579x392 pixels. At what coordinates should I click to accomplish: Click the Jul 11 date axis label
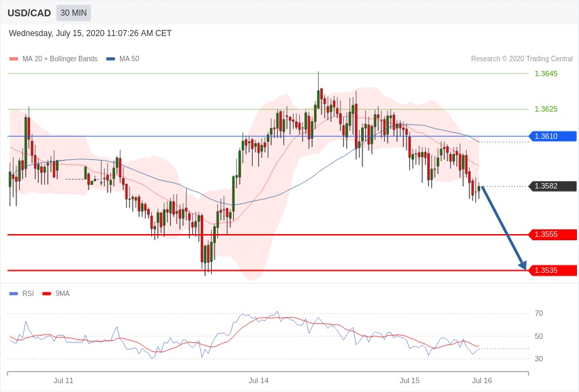63,380
